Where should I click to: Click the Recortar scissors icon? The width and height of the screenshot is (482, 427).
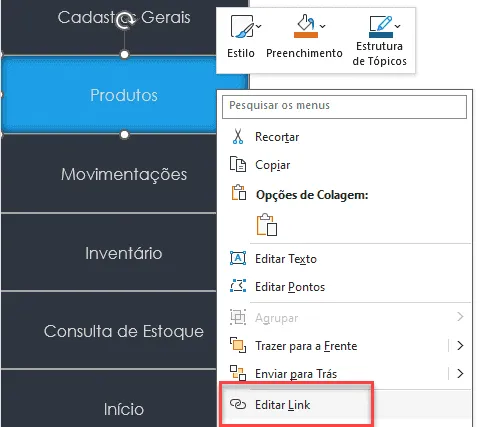click(238, 137)
